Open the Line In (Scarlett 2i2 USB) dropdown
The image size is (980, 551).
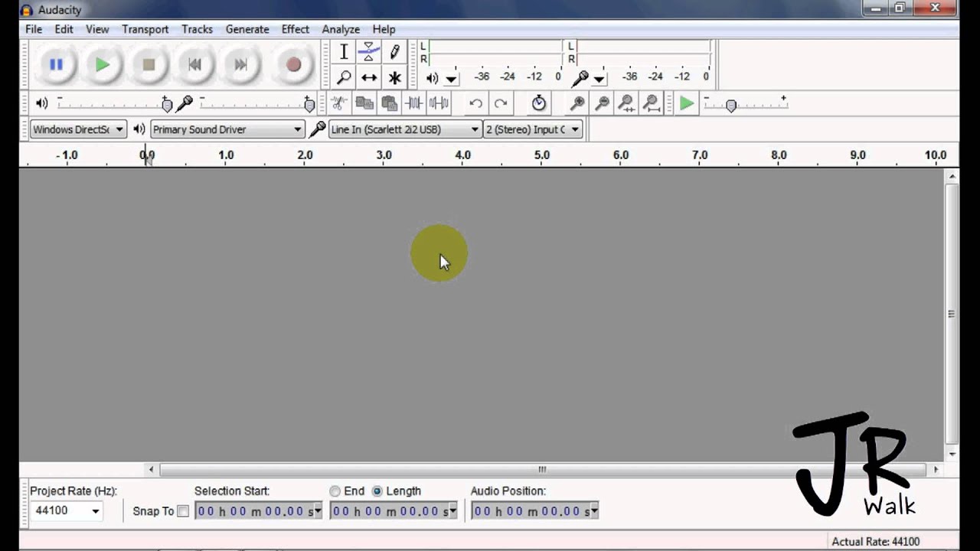[405, 129]
